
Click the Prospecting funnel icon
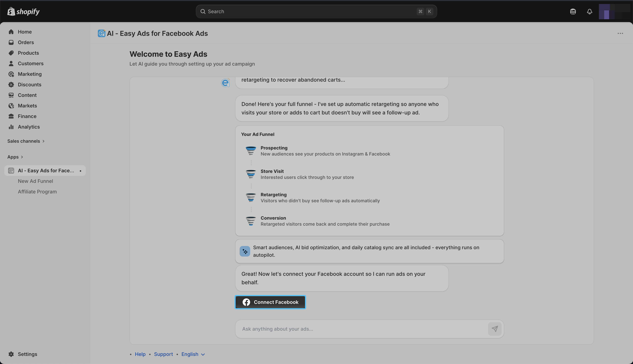[x=251, y=151]
